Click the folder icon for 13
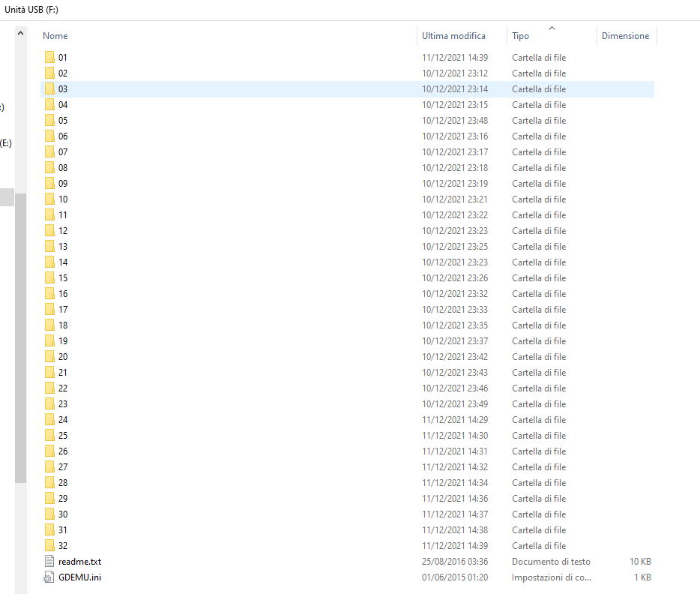700x594 pixels. pos(49,246)
